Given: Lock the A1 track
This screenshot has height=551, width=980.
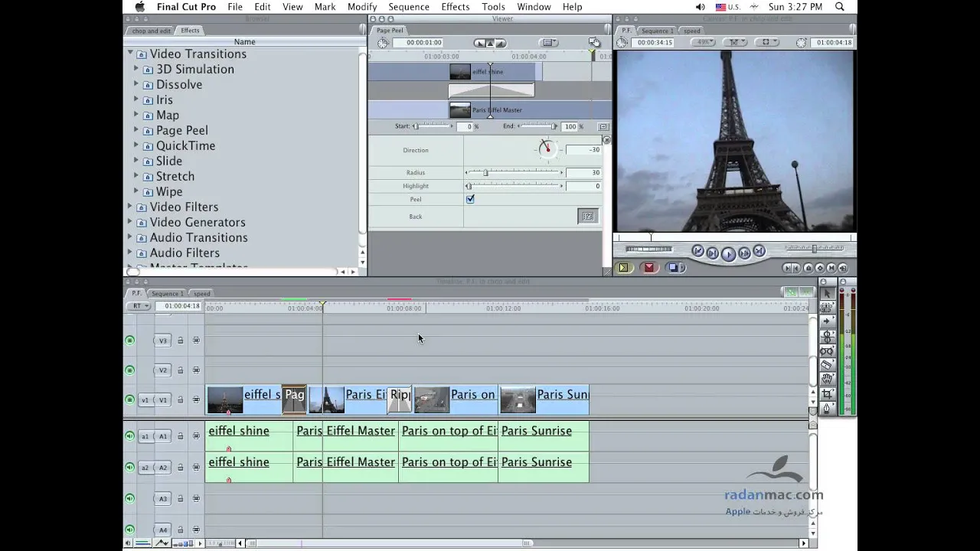Looking at the screenshot, I should click(x=181, y=436).
